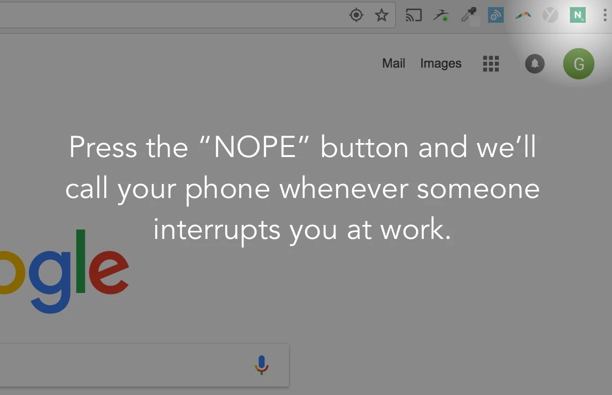Open the green G account avatar
612x395 pixels.
click(578, 64)
